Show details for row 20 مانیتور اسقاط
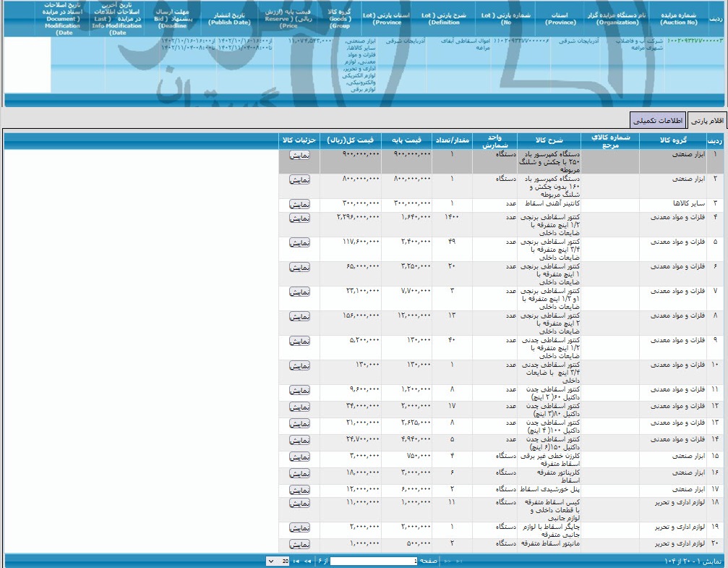 point(299,543)
